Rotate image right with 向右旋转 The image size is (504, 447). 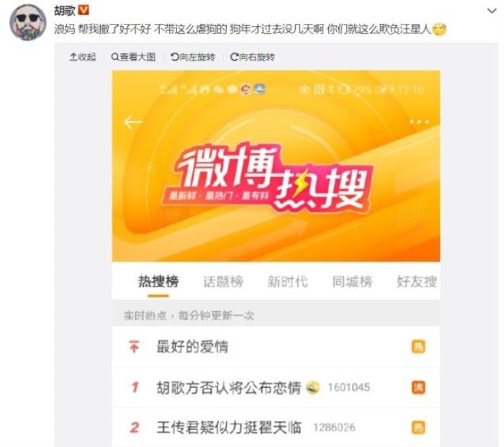click(x=252, y=57)
